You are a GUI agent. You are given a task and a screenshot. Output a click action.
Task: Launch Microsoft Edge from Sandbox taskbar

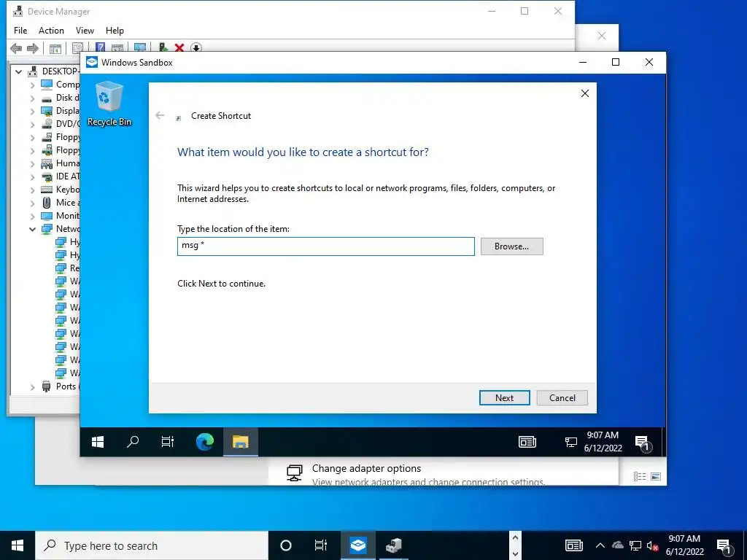[x=205, y=442]
